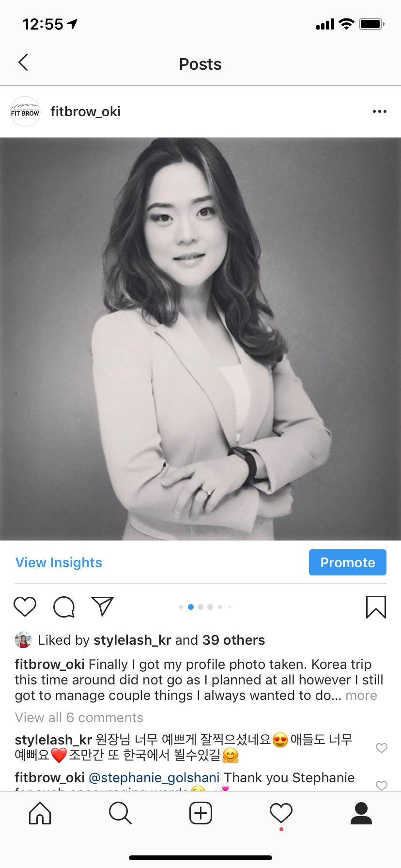401x868 pixels.
Task: Create new post with plus icon
Action: tap(200, 813)
